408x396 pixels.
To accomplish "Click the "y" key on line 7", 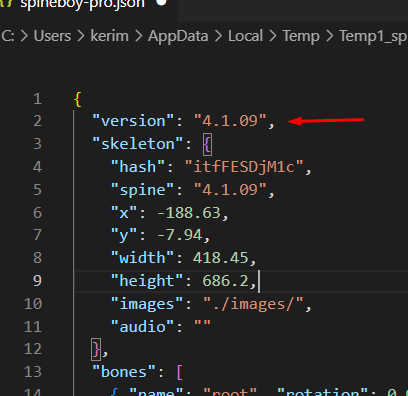I will pyautogui.click(x=124, y=235).
